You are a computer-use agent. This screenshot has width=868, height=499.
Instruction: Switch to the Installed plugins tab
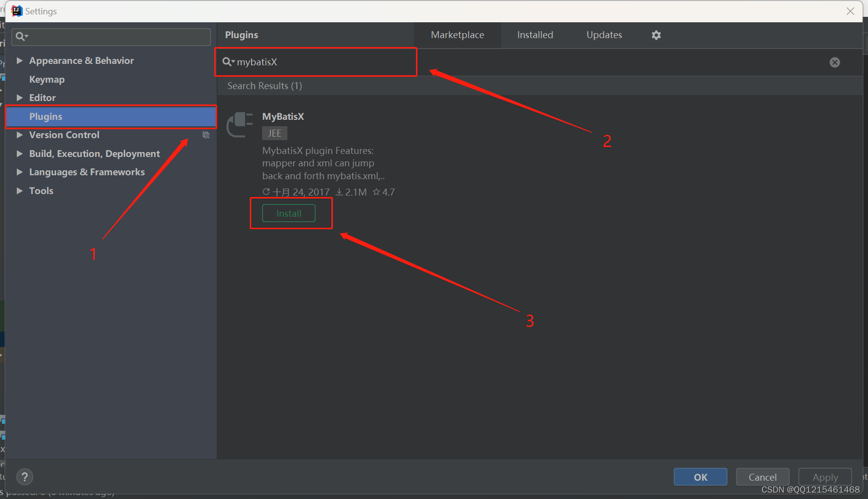pyautogui.click(x=535, y=35)
